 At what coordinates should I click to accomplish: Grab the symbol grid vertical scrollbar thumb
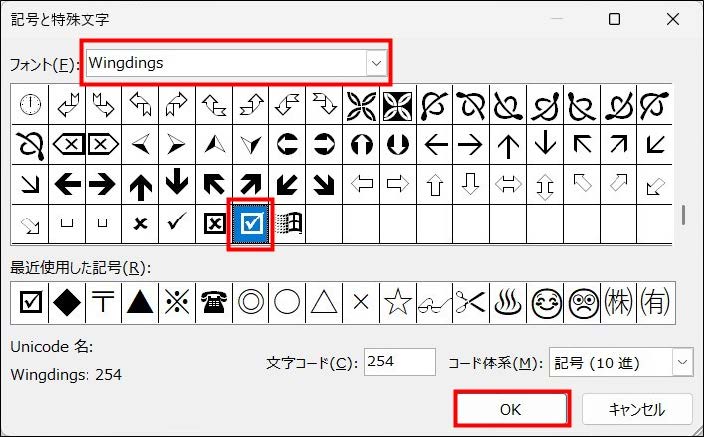(x=683, y=215)
